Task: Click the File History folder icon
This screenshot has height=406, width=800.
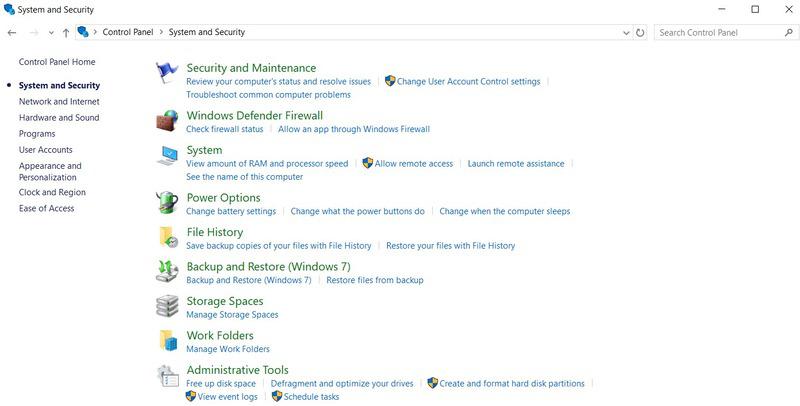Action: [x=167, y=237]
